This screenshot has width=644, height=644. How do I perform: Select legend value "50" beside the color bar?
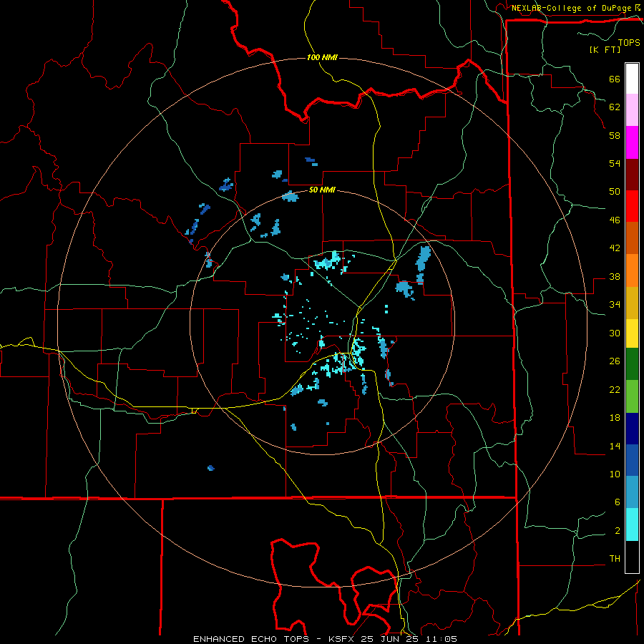pos(615,191)
